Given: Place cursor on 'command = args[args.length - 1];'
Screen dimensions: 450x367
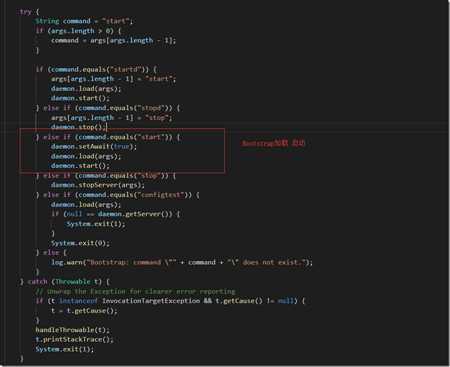Looking at the screenshot, I should 113,41.
